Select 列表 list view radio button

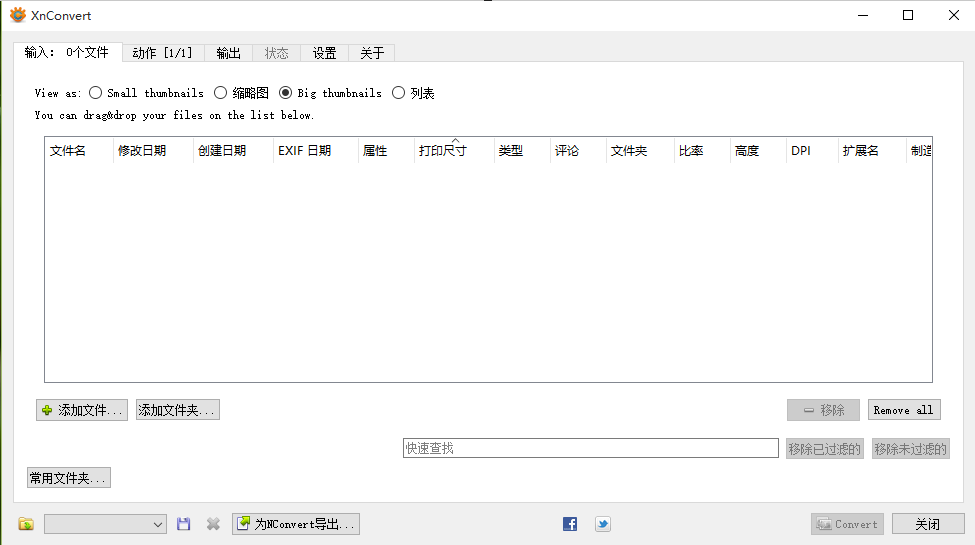coord(399,93)
